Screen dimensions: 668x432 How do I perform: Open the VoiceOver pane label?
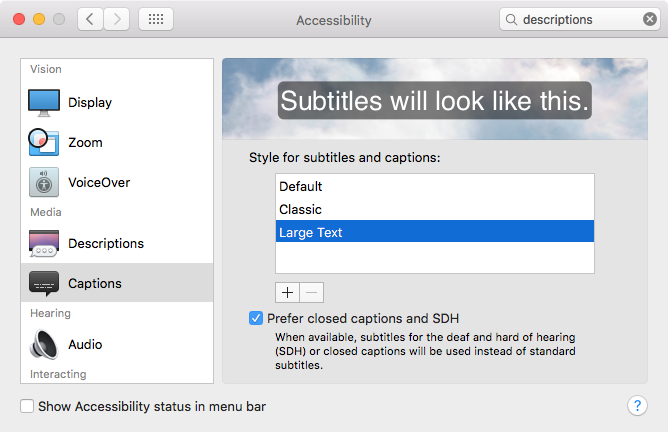[x=99, y=182]
